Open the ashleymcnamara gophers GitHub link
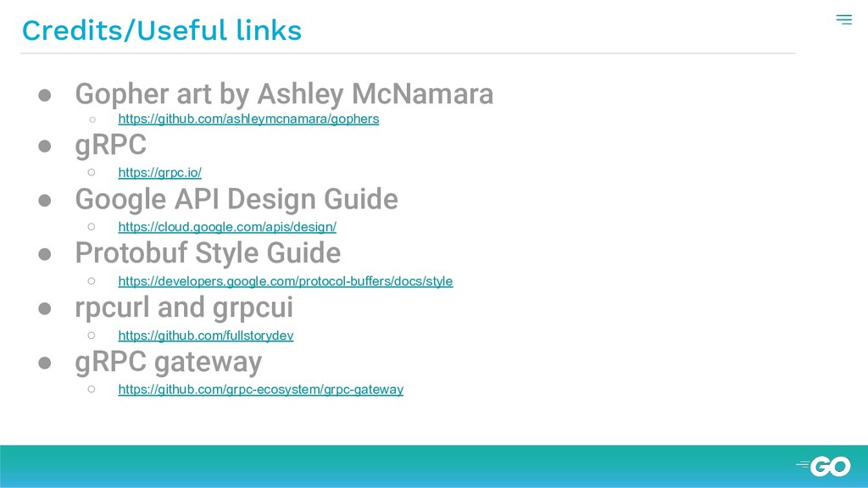 [x=248, y=119]
